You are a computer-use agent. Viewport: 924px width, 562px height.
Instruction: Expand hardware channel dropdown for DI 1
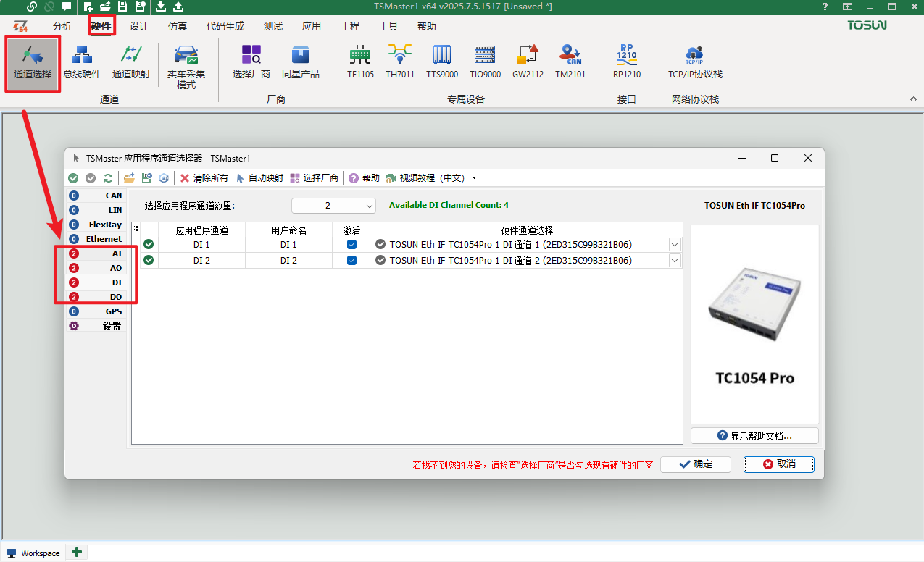coord(675,245)
